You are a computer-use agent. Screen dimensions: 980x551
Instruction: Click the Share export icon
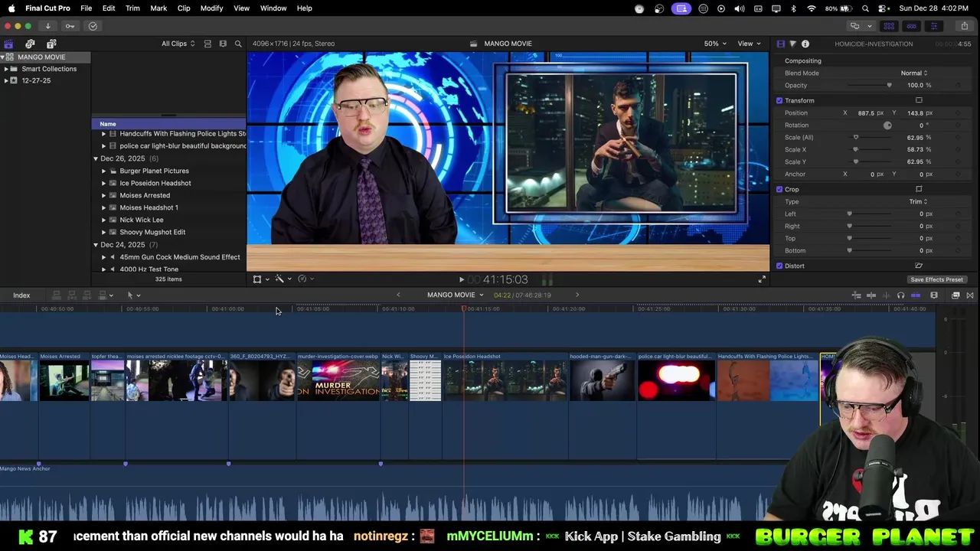[x=964, y=26]
